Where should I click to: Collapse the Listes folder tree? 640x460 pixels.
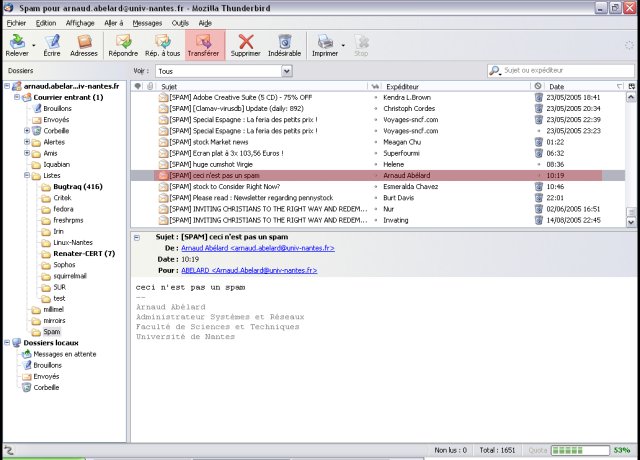(28, 175)
